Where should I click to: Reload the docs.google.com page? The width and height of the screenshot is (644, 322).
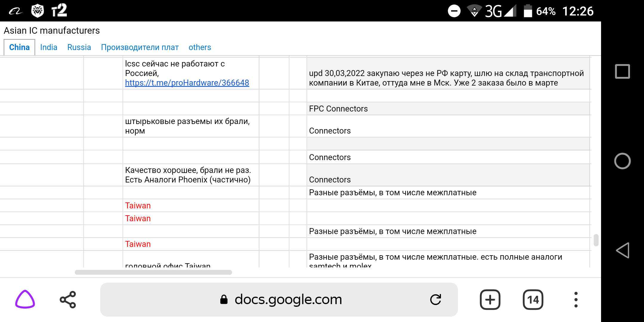point(435,300)
